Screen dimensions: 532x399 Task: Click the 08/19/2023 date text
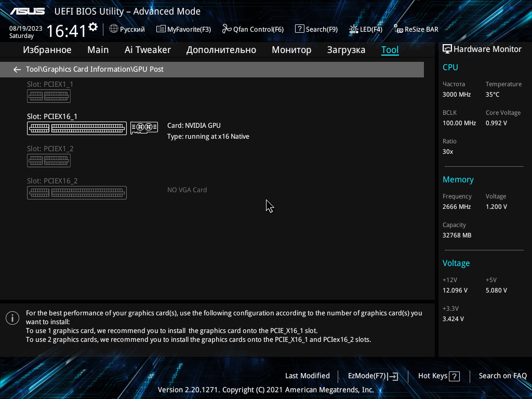[26, 29]
